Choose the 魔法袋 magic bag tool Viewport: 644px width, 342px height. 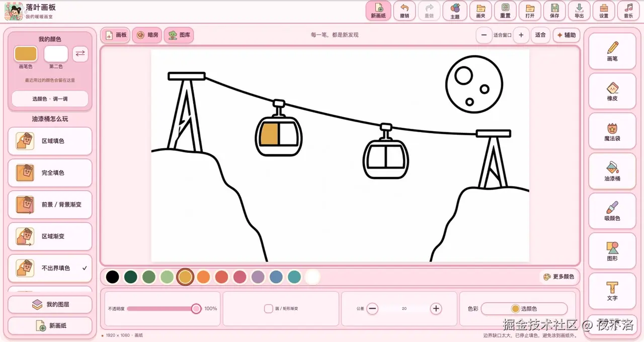tap(612, 131)
